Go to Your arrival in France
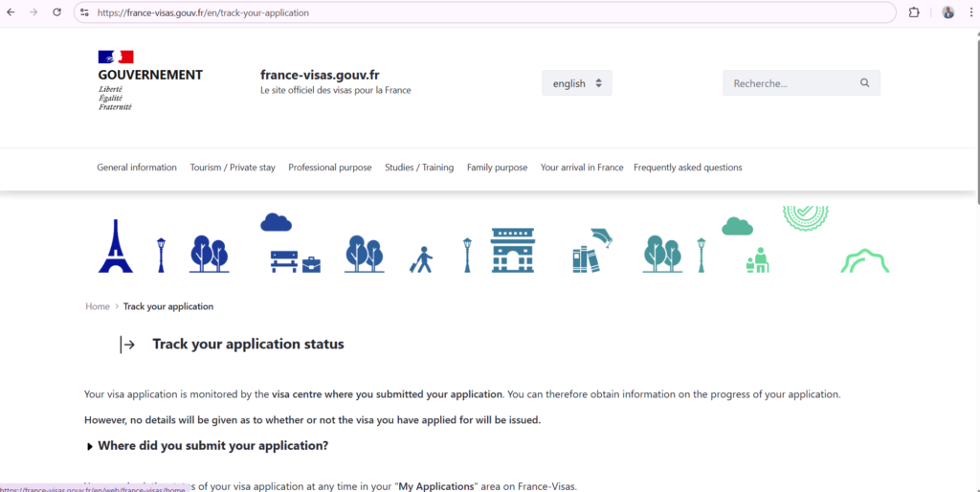The image size is (980, 492). 582,168
